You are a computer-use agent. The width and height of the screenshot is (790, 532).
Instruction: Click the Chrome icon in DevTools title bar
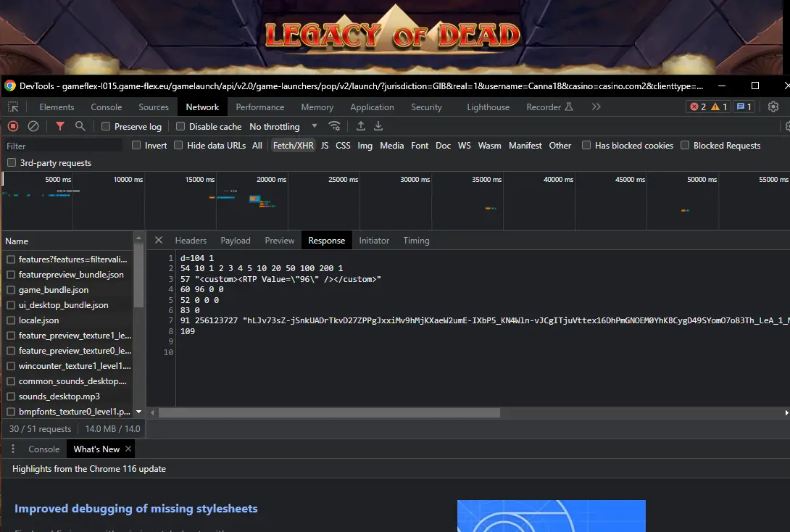click(9, 86)
